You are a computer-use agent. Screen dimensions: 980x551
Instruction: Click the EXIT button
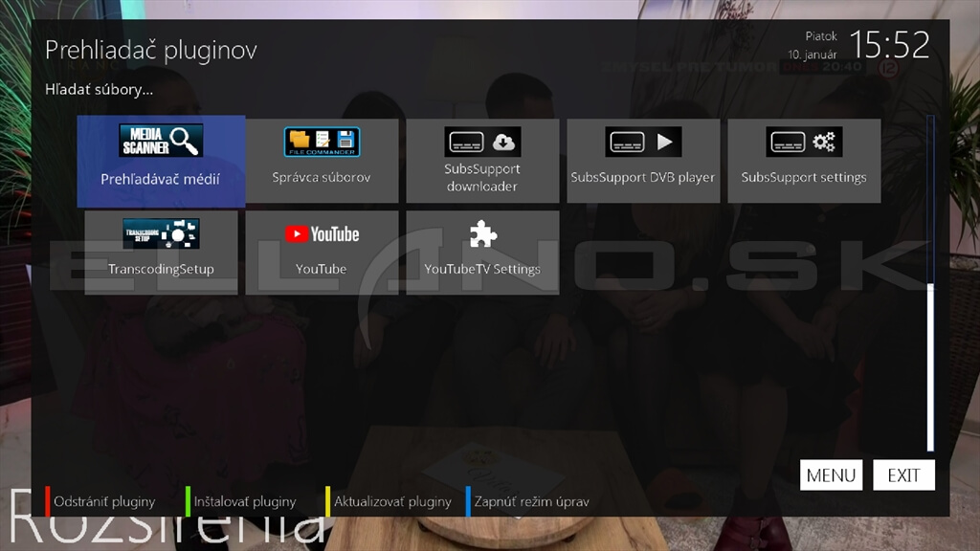903,475
